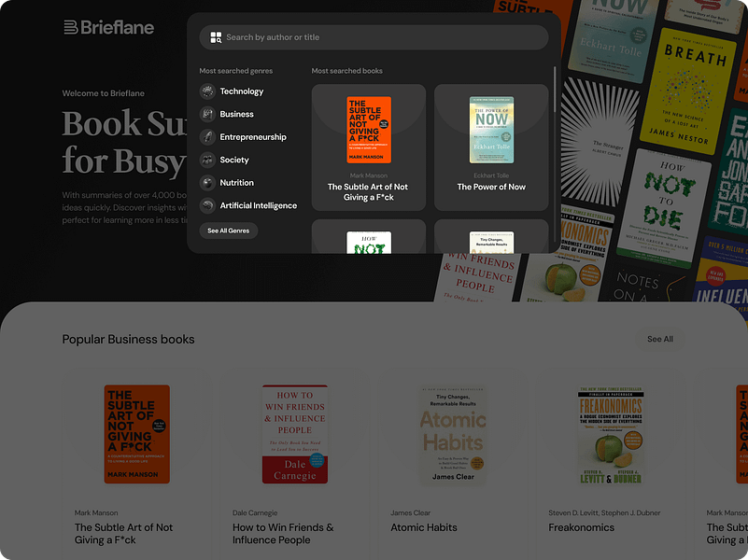This screenshot has height=560, width=748.
Task: Click Eckhart Tolle author in search panel
Action: click(x=491, y=175)
